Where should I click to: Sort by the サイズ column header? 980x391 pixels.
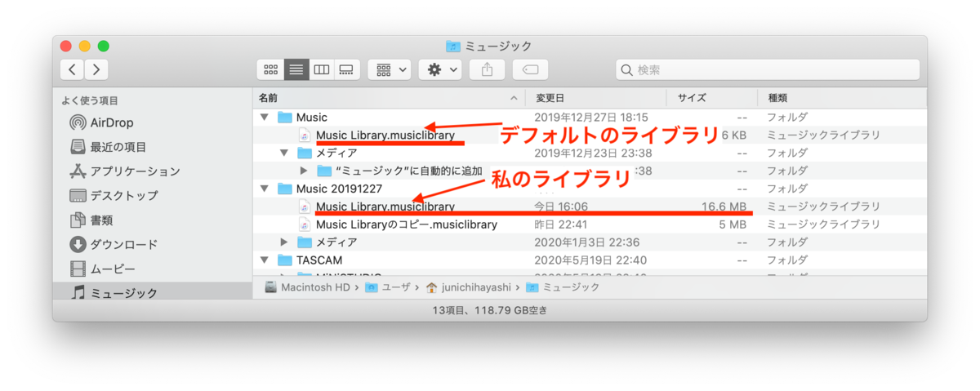pyautogui.click(x=712, y=98)
